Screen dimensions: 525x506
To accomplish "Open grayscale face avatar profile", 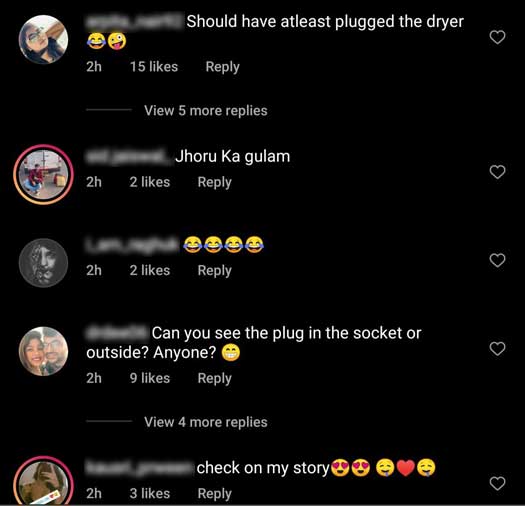I will pyautogui.click(x=43, y=263).
